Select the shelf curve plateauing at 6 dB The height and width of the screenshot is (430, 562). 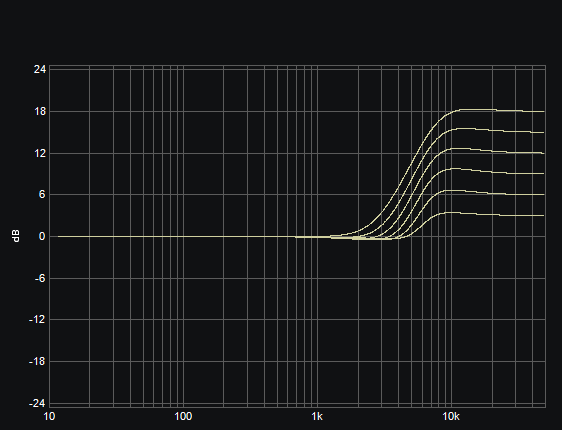pos(502,194)
